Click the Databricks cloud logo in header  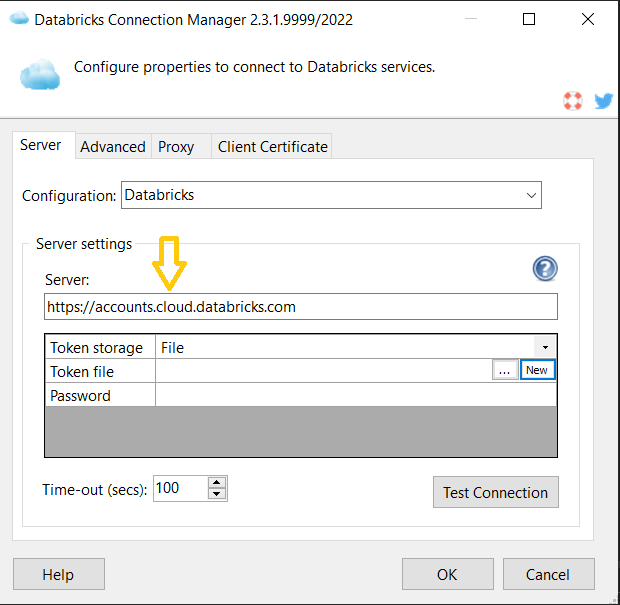click(40, 74)
